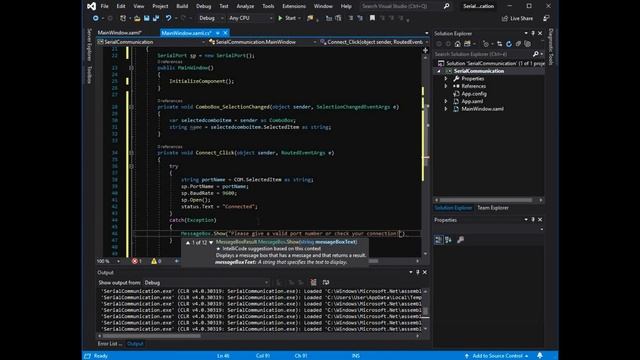Click the error count indicator

pyautogui.click(x=137, y=261)
